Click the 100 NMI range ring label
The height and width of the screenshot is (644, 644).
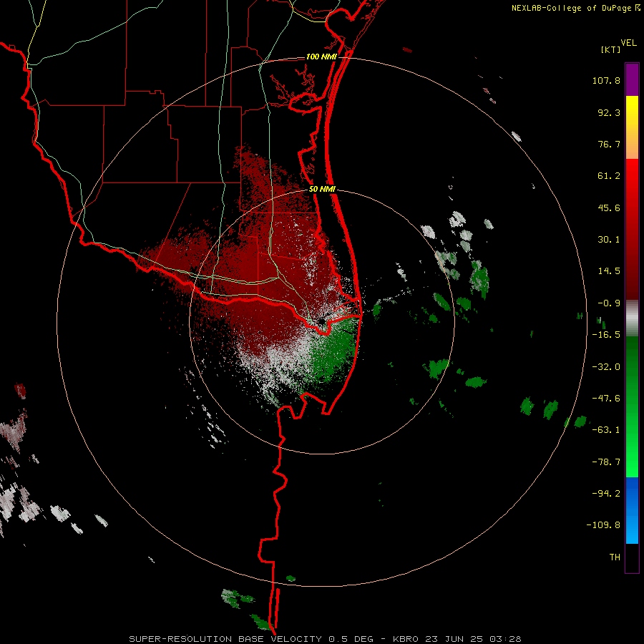321,57
